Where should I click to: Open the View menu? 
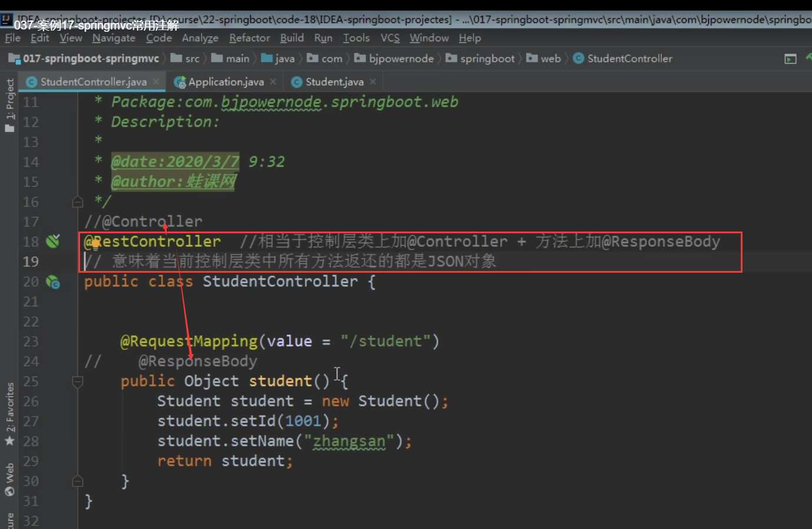click(x=71, y=38)
